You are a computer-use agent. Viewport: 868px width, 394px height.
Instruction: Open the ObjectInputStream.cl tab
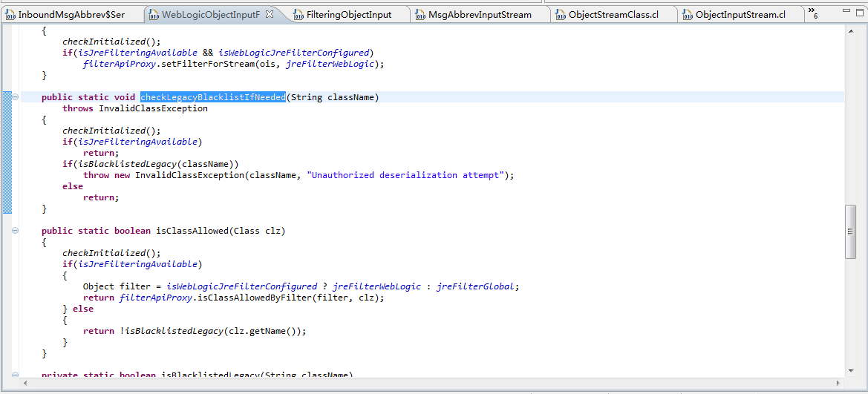(x=740, y=15)
